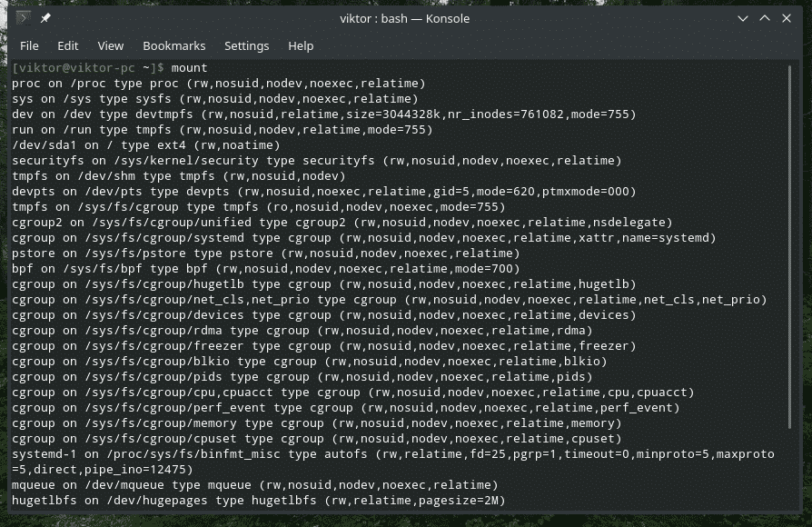Click the cgroup net_cls,net_prio line

pos(389,300)
